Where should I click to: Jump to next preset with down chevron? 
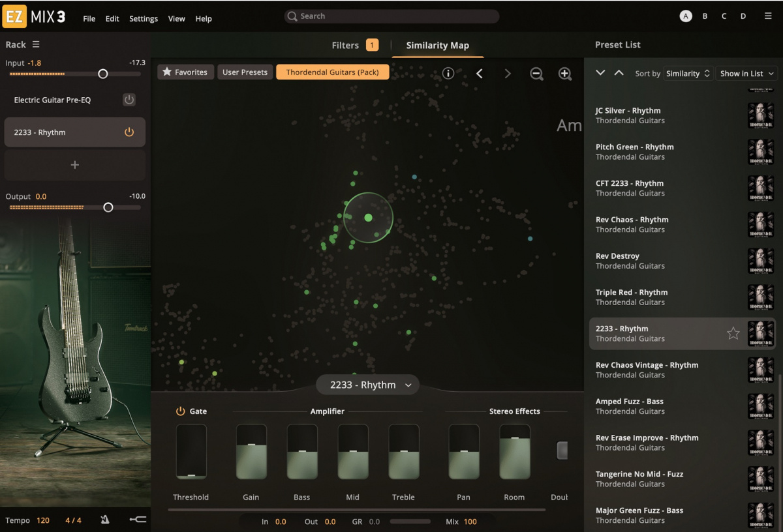pos(600,73)
